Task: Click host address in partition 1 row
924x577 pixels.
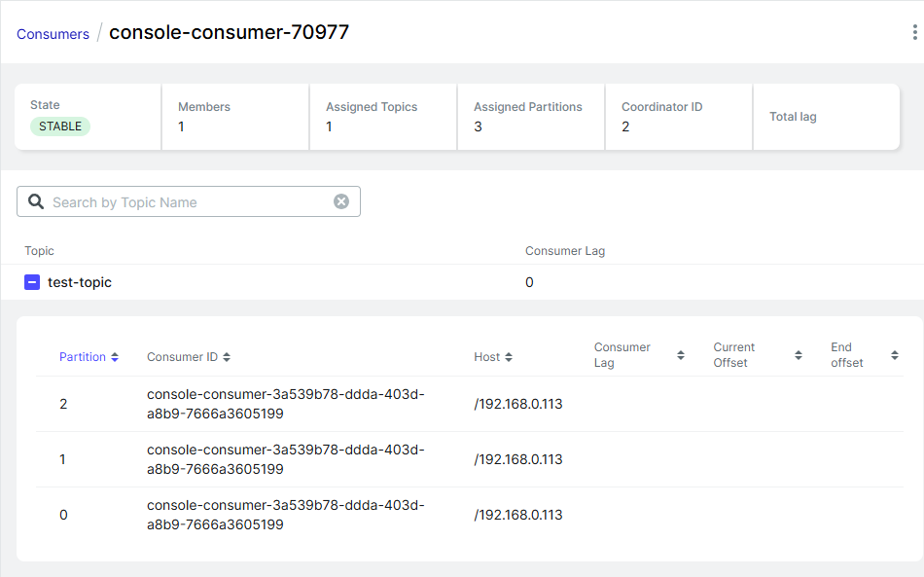Action: click(x=518, y=459)
